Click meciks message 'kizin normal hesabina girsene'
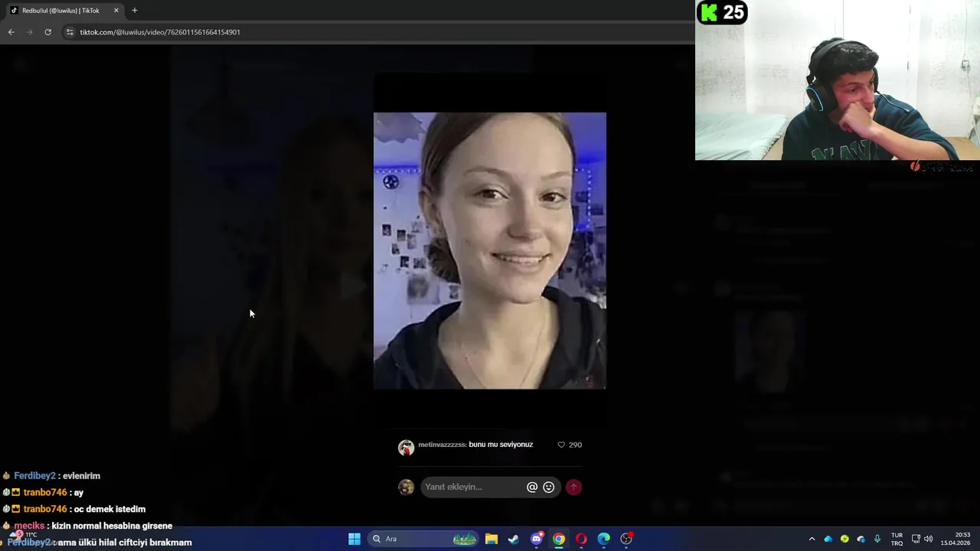Image resolution: width=980 pixels, height=551 pixels. click(x=112, y=526)
